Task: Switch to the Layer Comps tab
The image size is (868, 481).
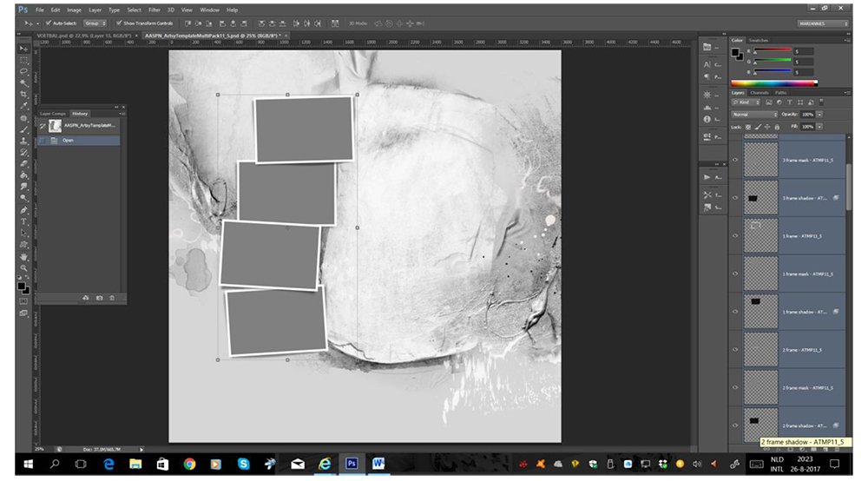Action: point(53,114)
